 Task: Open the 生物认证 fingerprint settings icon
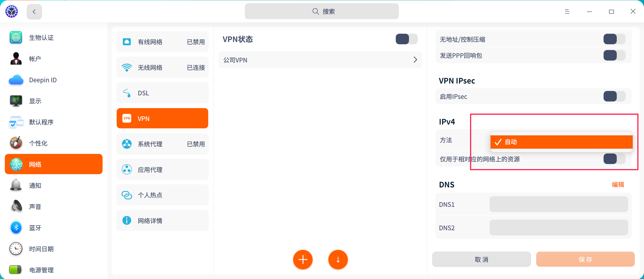point(16,37)
